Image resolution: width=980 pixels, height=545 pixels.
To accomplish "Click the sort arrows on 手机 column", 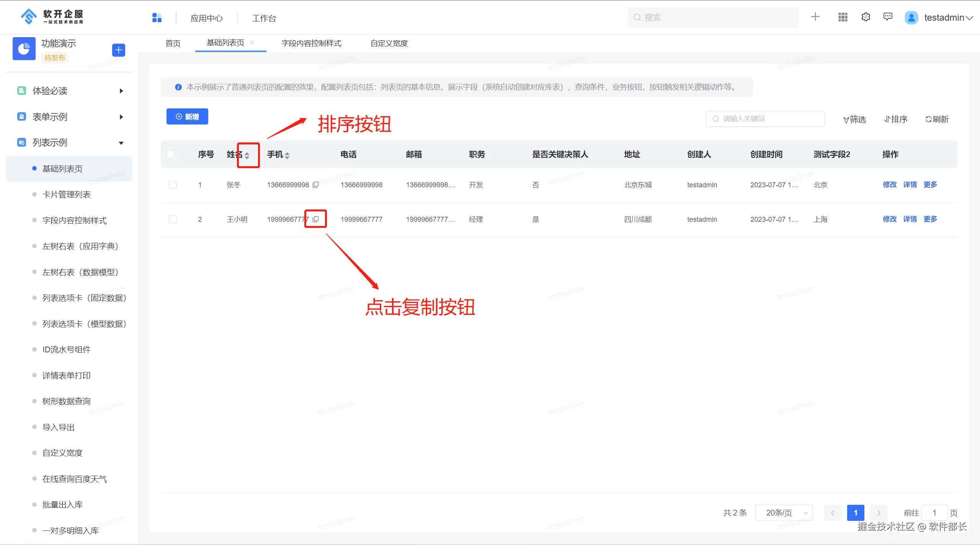I will point(287,155).
